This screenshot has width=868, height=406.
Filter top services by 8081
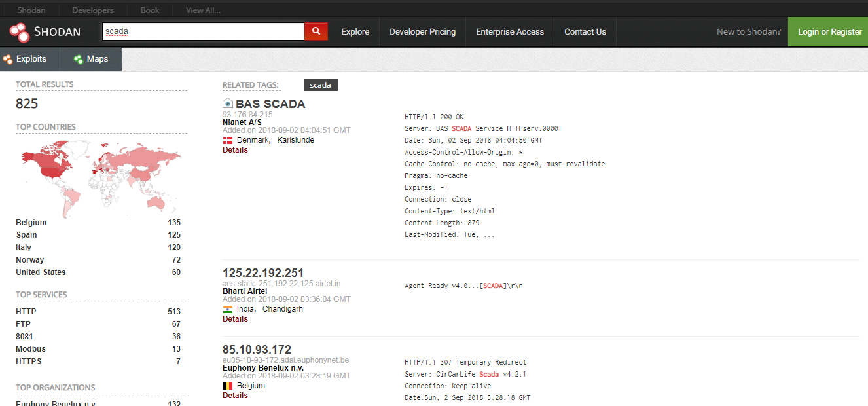click(24, 337)
